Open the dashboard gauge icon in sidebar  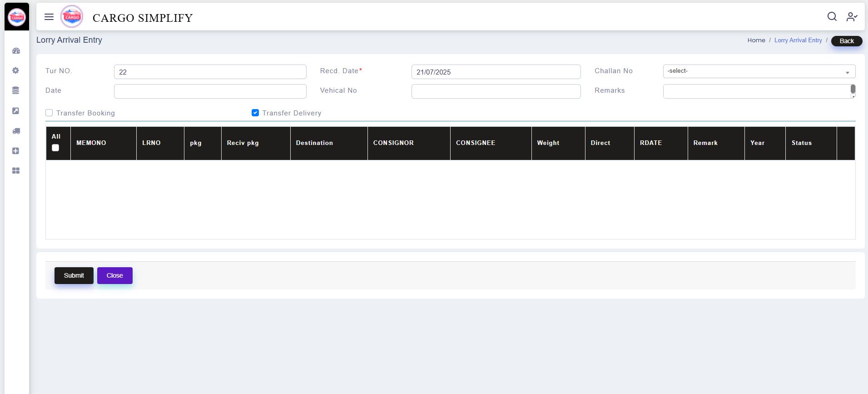[x=16, y=51]
